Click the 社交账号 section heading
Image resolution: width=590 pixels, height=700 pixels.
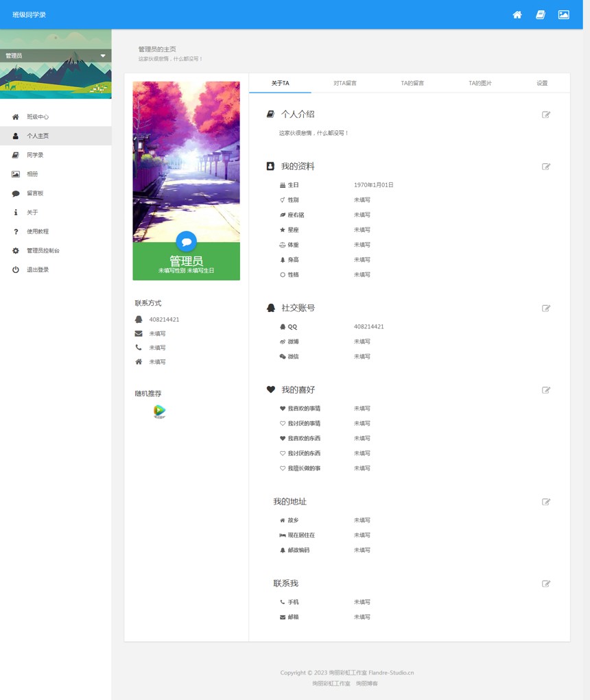point(298,308)
